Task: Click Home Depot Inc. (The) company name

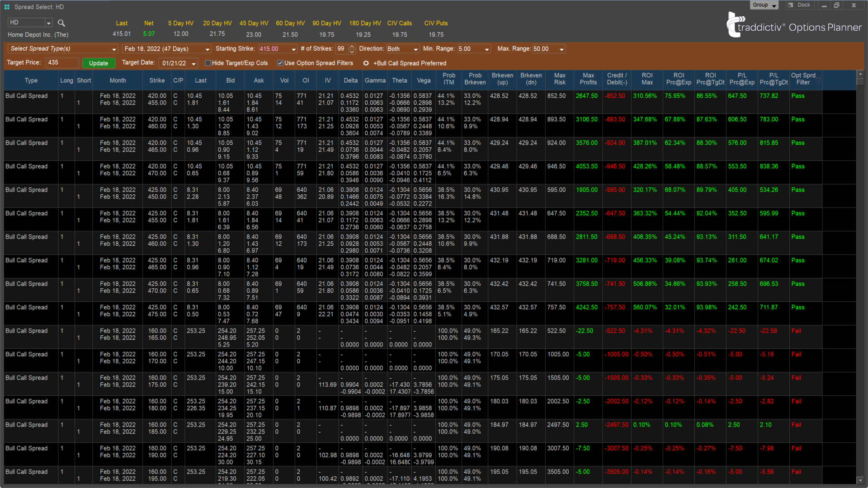Action: pyautogui.click(x=38, y=35)
